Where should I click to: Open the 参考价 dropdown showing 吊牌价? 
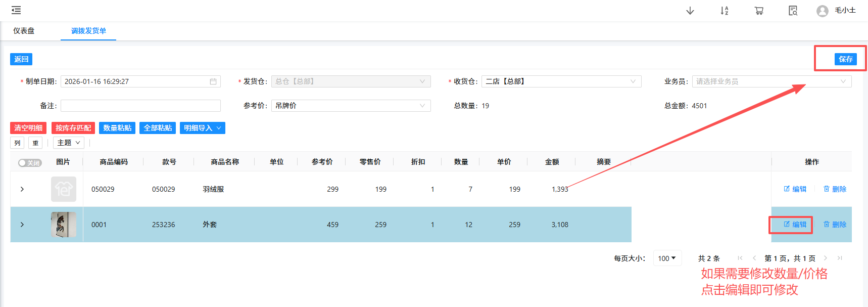click(x=351, y=106)
